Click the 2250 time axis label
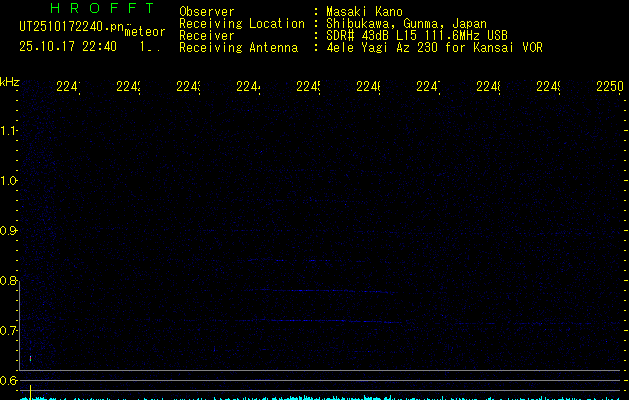629x400 pixels. [610, 86]
